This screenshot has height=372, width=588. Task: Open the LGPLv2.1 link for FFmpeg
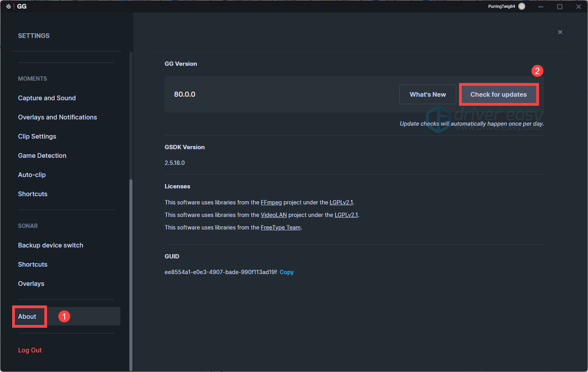[341, 202]
